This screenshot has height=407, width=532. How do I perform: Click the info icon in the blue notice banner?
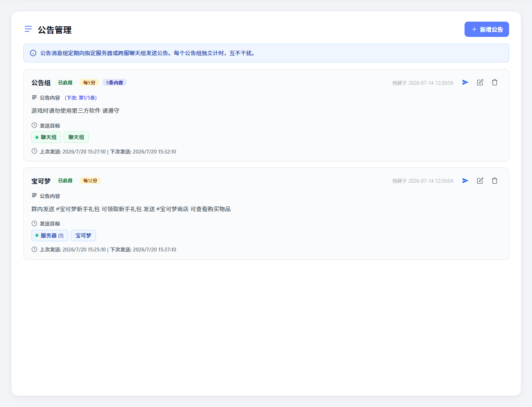(x=33, y=53)
